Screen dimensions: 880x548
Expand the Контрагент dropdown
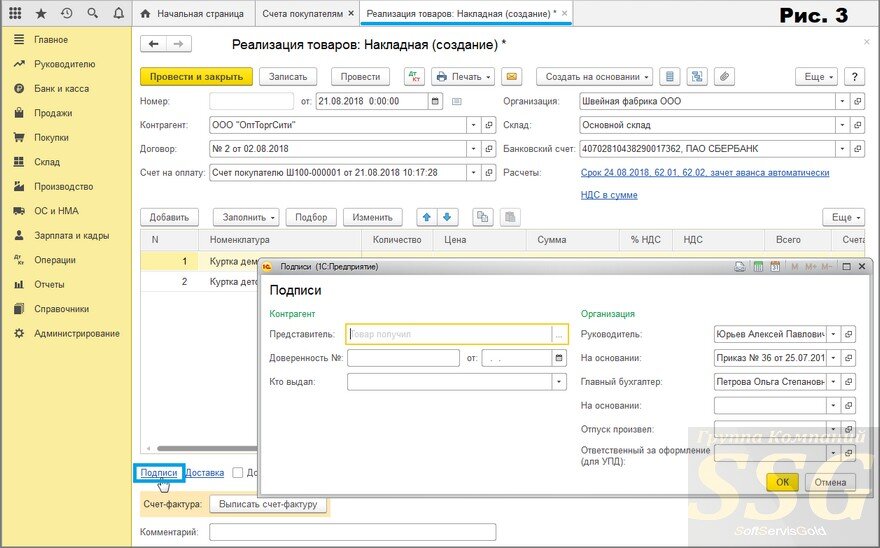pyautogui.click(x=474, y=125)
